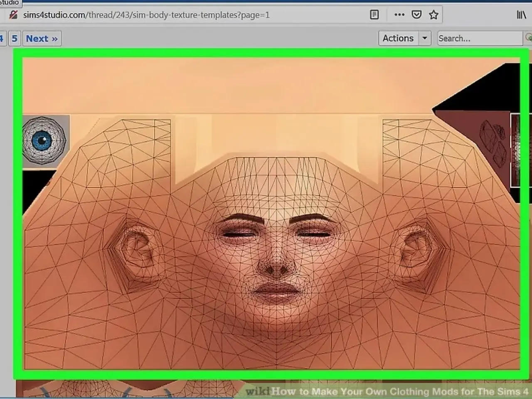The height and width of the screenshot is (399, 532).
Task: Save the page with the Pocket icon
Action: tap(416, 15)
